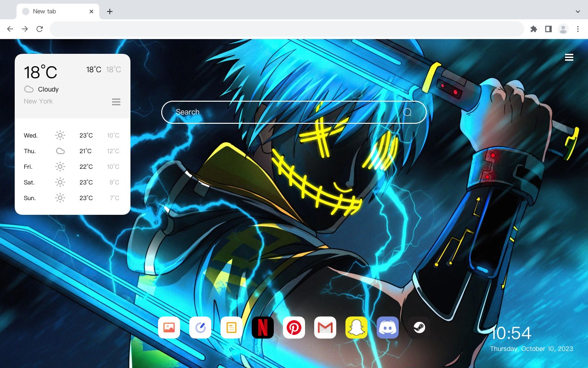Select the Sat. forecast row

[x=73, y=182]
